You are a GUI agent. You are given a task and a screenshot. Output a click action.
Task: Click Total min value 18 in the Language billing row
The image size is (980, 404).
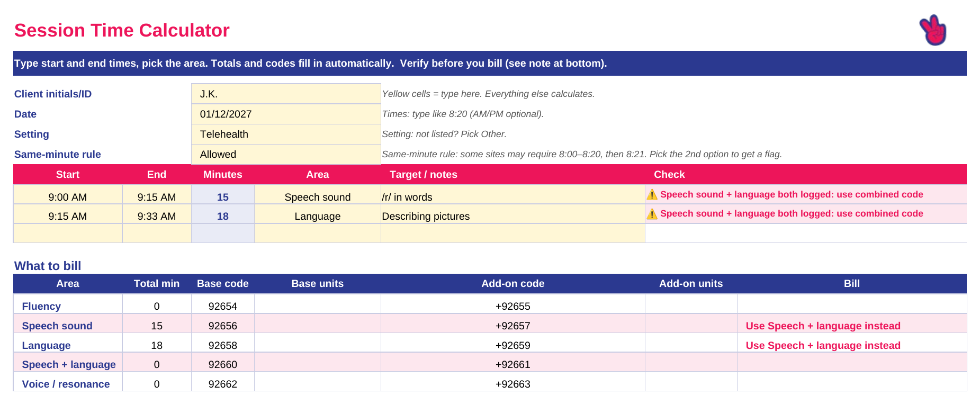click(157, 345)
